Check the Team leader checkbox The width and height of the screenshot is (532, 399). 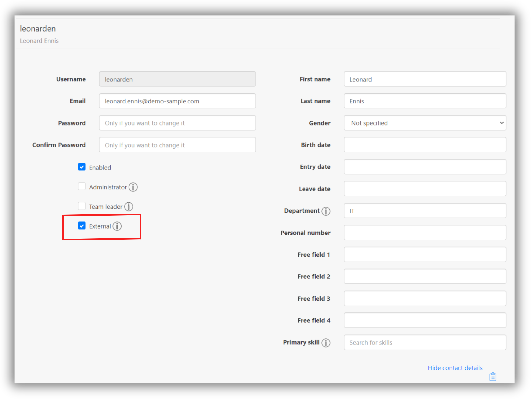[82, 206]
